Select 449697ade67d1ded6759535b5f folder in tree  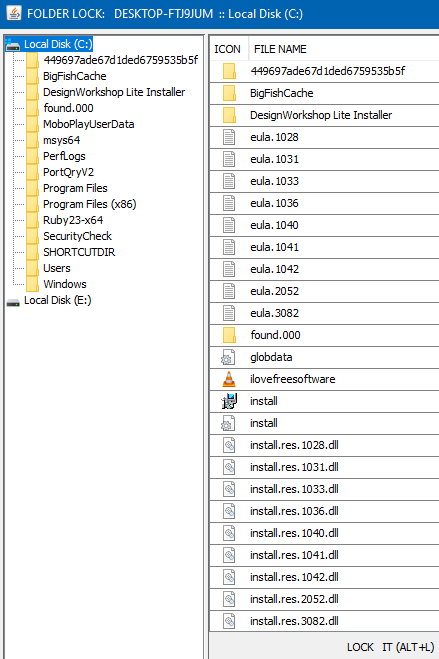pos(121,60)
